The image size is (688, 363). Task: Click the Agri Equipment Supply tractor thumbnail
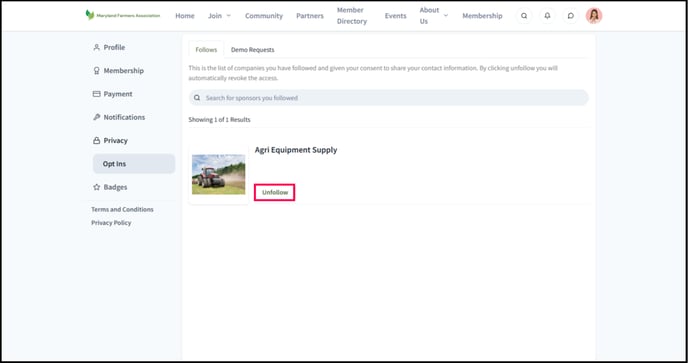coord(219,174)
